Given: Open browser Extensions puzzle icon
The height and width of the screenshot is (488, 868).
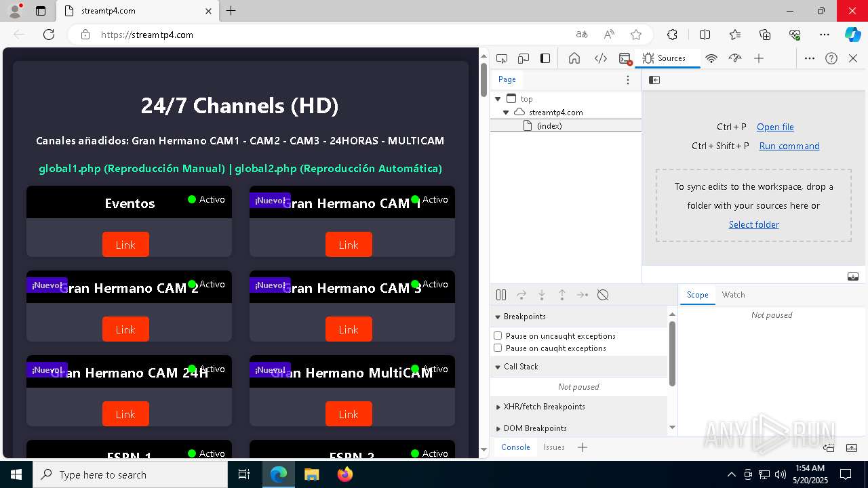Looking at the screenshot, I should (x=672, y=35).
